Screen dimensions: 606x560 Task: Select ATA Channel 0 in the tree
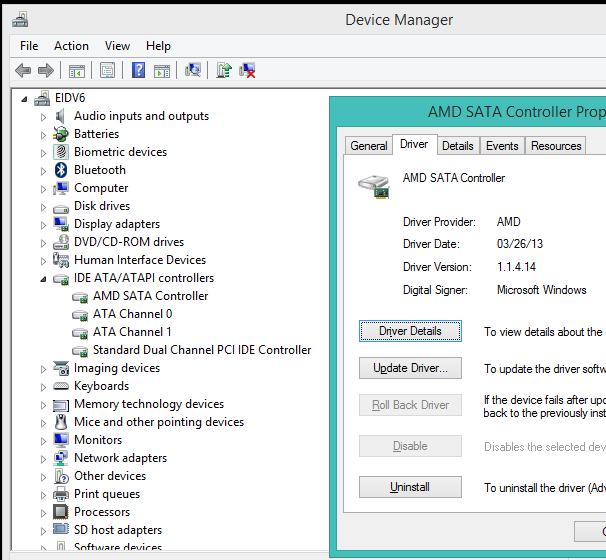tap(133, 314)
